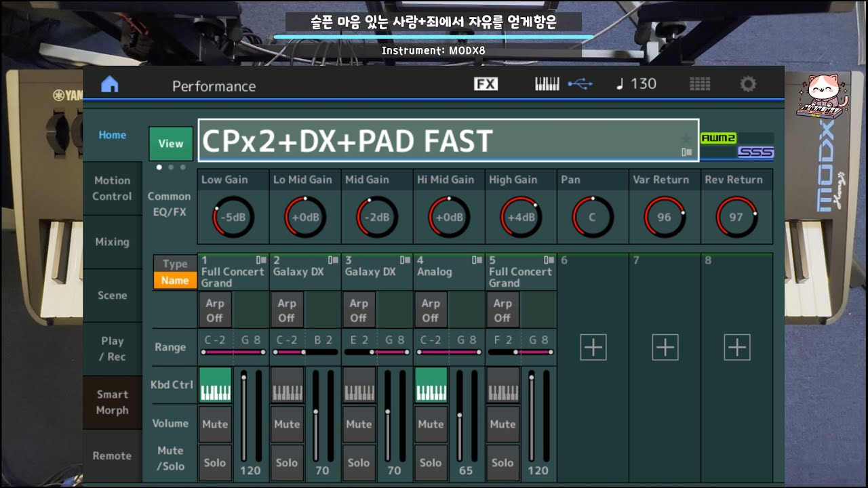Toggle Kbd Ctrl for part 5
Screen dimensions: 868x488
pos(502,385)
